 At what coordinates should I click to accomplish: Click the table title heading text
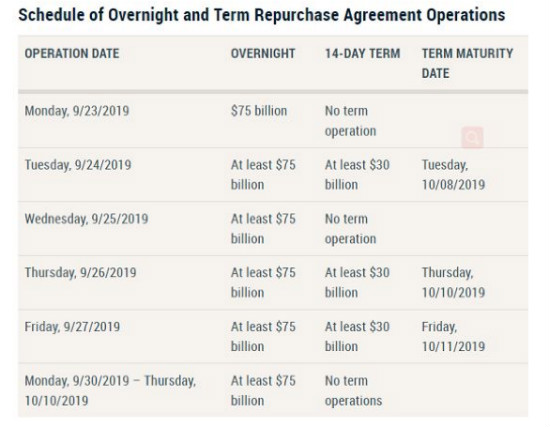(262, 15)
